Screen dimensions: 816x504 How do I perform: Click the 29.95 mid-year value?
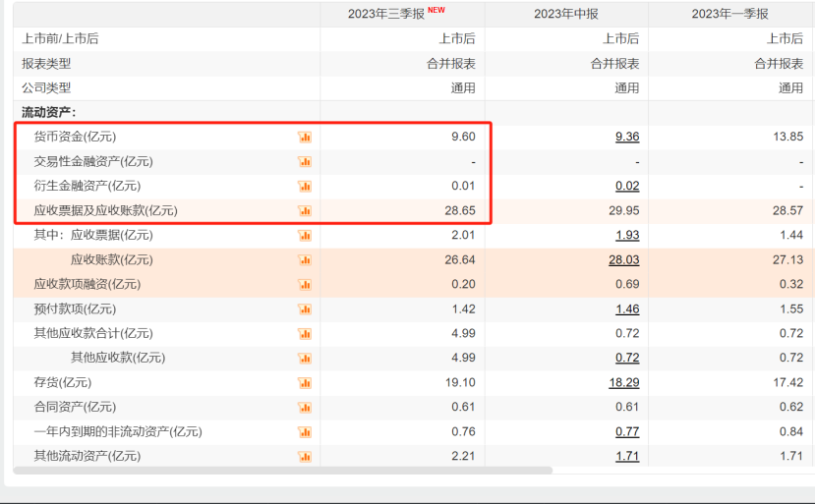(x=624, y=210)
